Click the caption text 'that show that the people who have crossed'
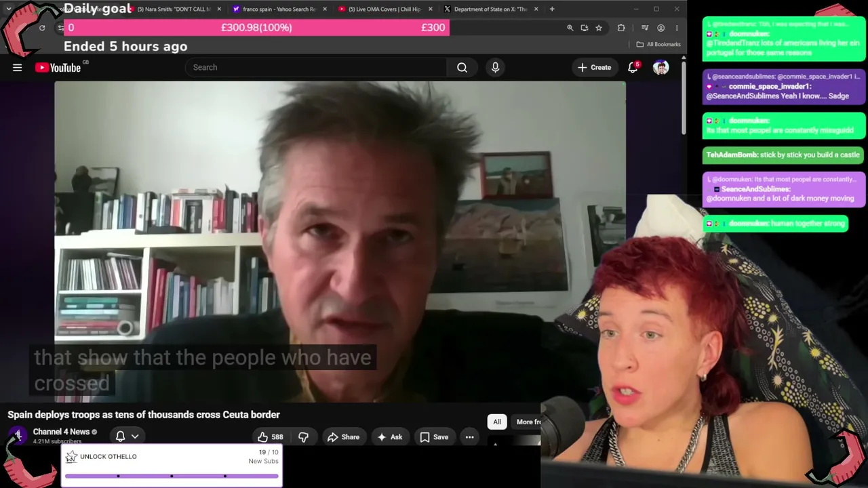The image size is (868, 488). tap(203, 370)
